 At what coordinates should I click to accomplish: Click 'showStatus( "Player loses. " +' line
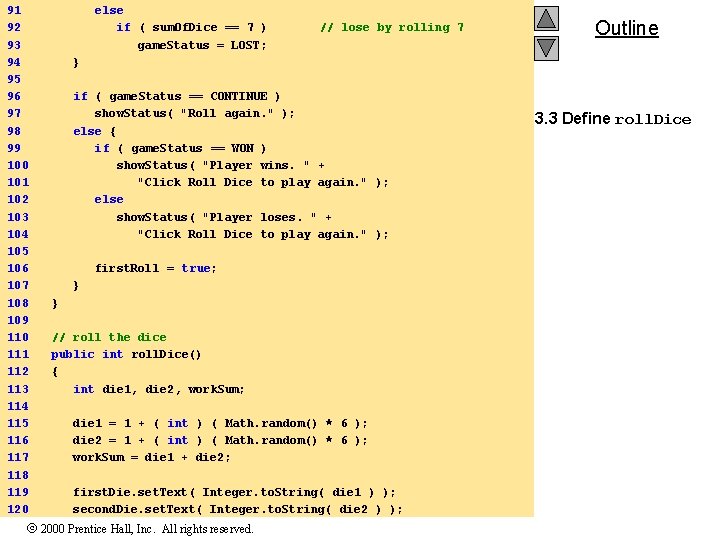(x=224, y=217)
